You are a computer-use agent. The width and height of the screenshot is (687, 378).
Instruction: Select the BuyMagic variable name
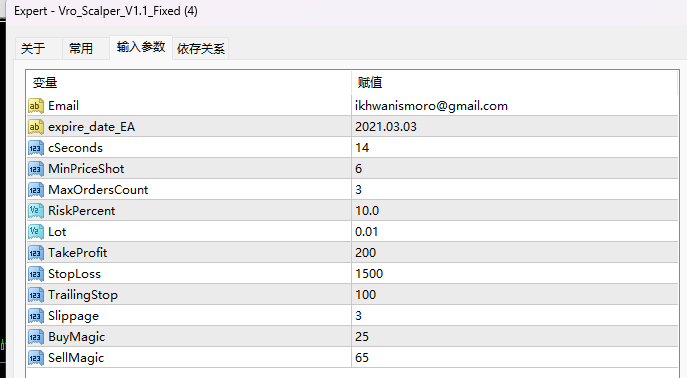coord(77,337)
